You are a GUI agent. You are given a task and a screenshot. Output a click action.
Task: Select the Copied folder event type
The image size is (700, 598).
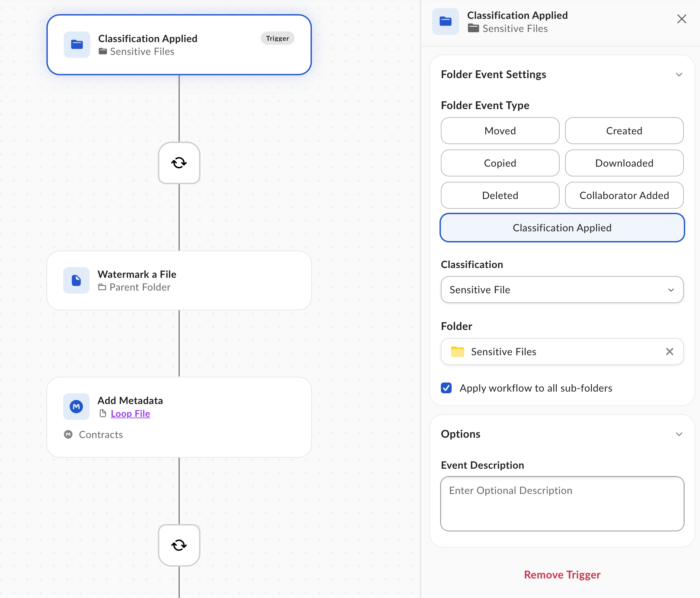[x=500, y=163]
